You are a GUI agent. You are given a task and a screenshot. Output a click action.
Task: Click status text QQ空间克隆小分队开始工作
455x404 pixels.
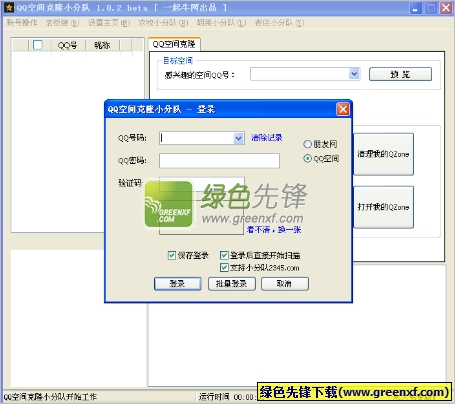pos(50,397)
